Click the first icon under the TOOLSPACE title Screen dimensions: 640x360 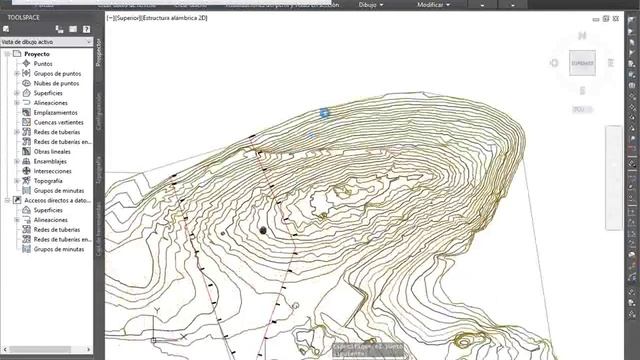pos(6,29)
